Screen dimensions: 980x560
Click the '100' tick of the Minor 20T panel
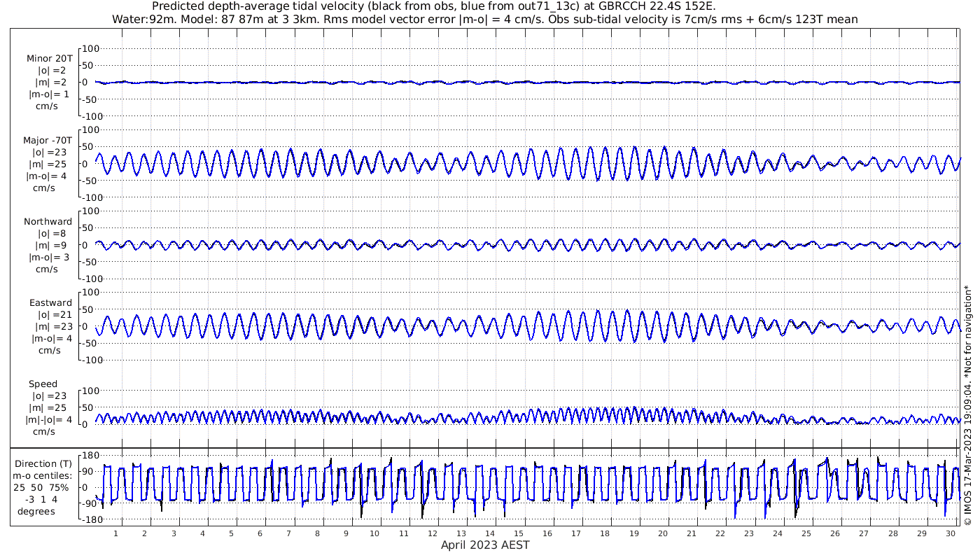coord(92,48)
